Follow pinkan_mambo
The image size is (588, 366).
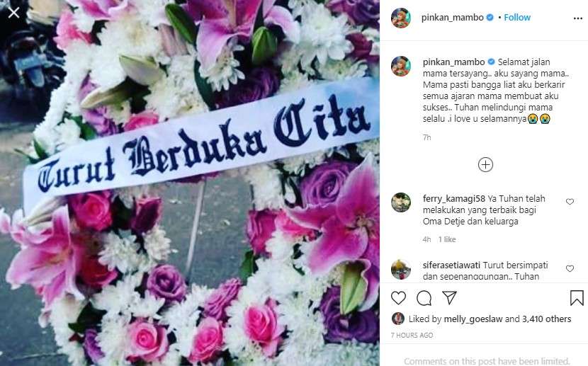(x=516, y=18)
